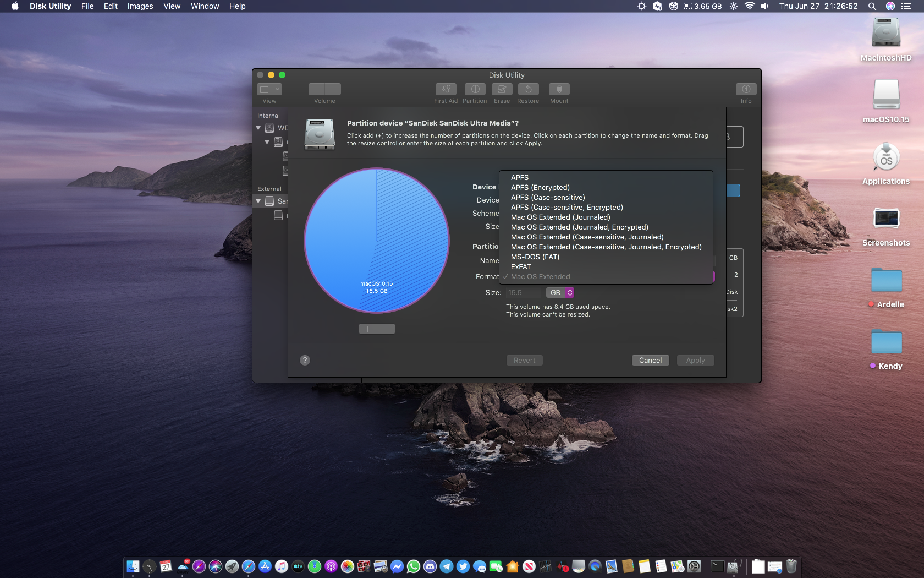Click the First Aid toolbar icon
Viewport: 924px width, 578px height.
click(x=446, y=89)
